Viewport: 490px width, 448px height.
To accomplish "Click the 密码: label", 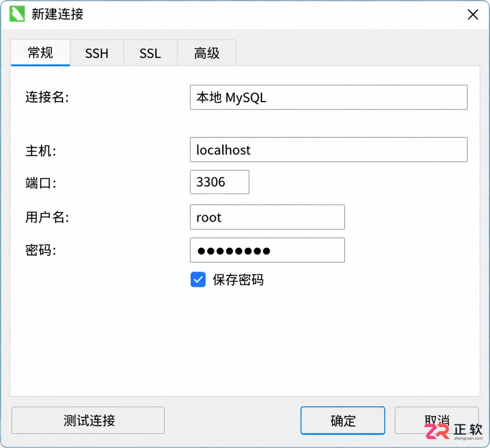I will point(41,250).
